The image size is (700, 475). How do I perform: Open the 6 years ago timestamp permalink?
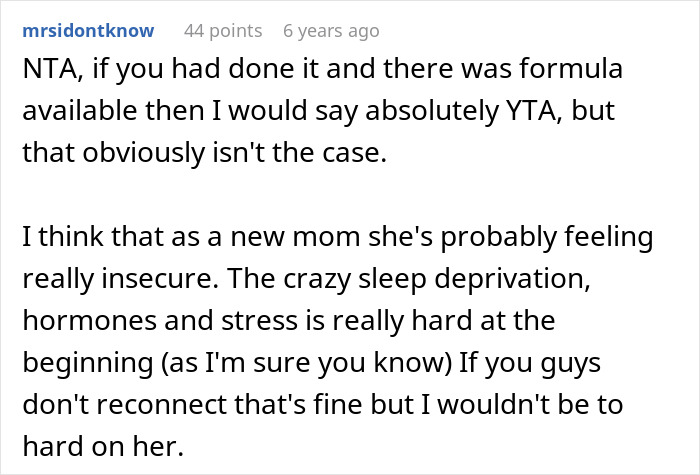click(x=331, y=31)
